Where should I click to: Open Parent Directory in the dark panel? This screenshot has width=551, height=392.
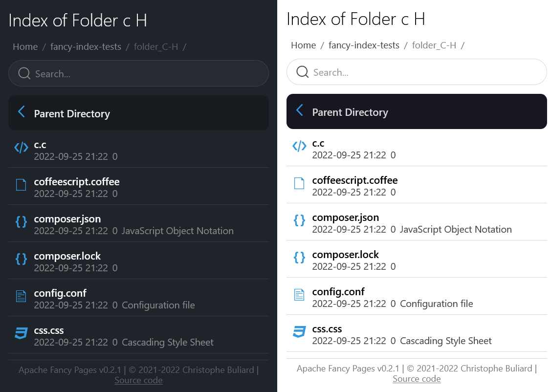[x=138, y=113]
